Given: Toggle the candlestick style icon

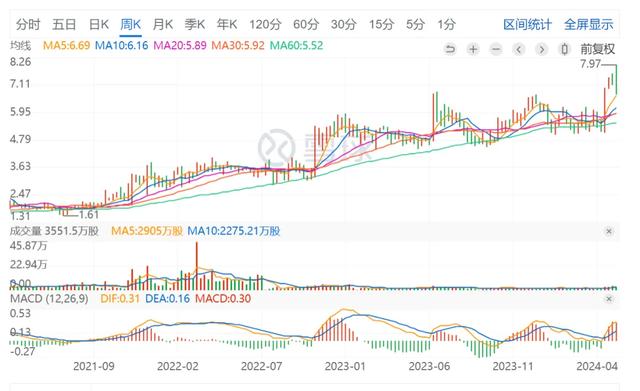Looking at the screenshot, I should (x=564, y=49).
